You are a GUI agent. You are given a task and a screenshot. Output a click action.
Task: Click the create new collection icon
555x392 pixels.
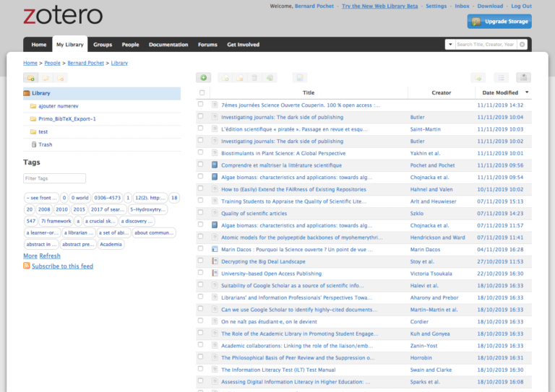[31, 78]
